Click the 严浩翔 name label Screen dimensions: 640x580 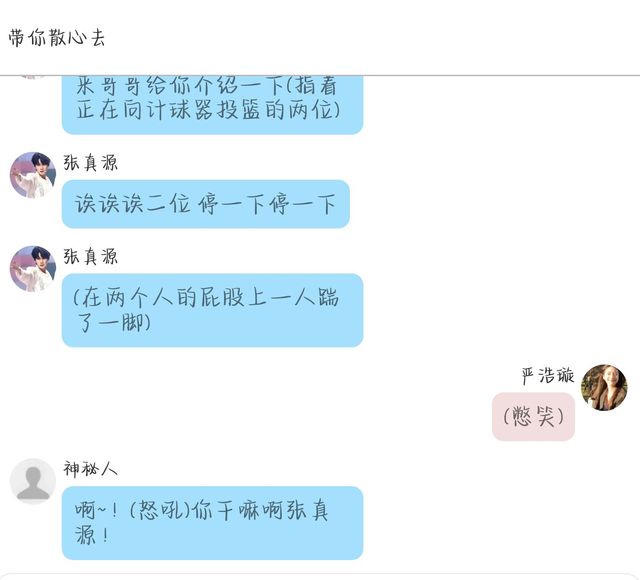coord(548,376)
